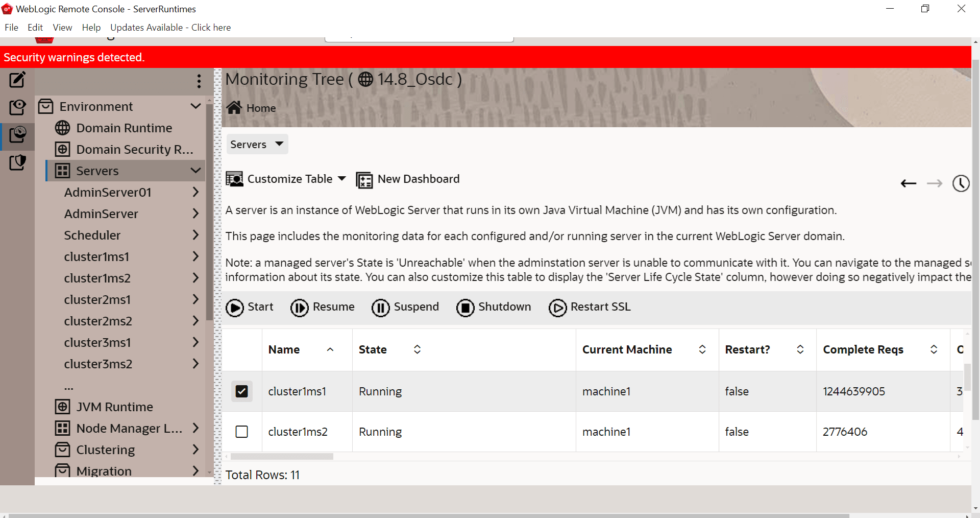The height and width of the screenshot is (518, 980).
Task: Click the Start play icon
Action: click(235, 308)
